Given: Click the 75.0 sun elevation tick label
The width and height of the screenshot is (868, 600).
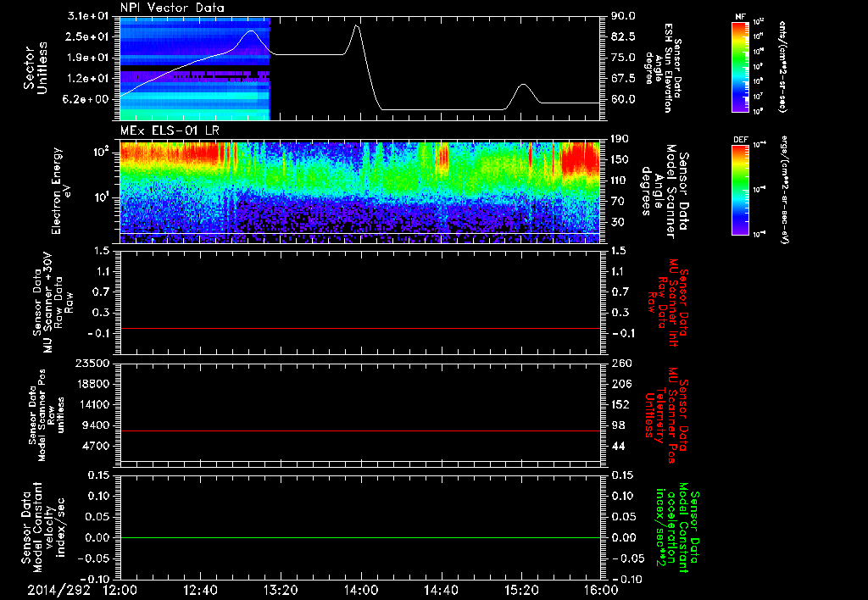Looking at the screenshot, I should point(623,58).
